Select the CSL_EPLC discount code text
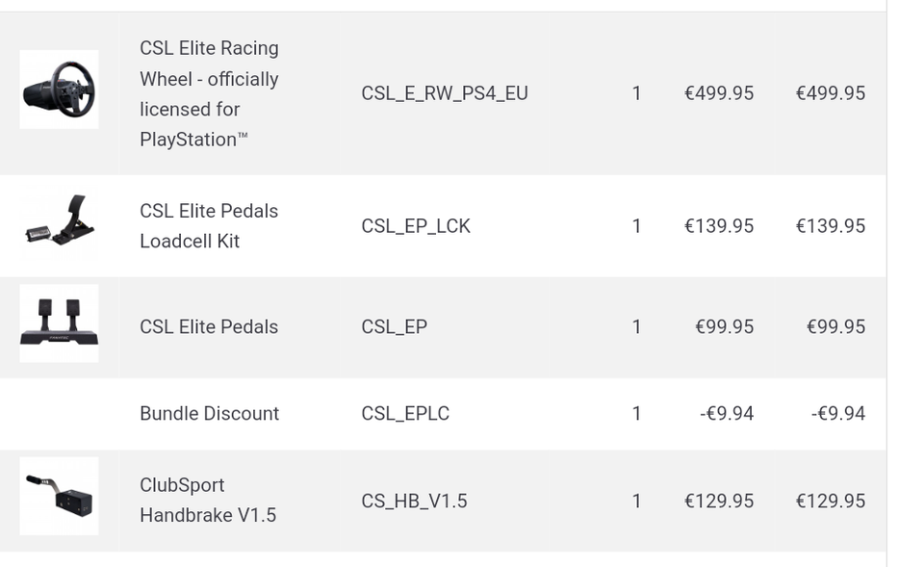This screenshot has width=924, height=567. [x=405, y=414]
